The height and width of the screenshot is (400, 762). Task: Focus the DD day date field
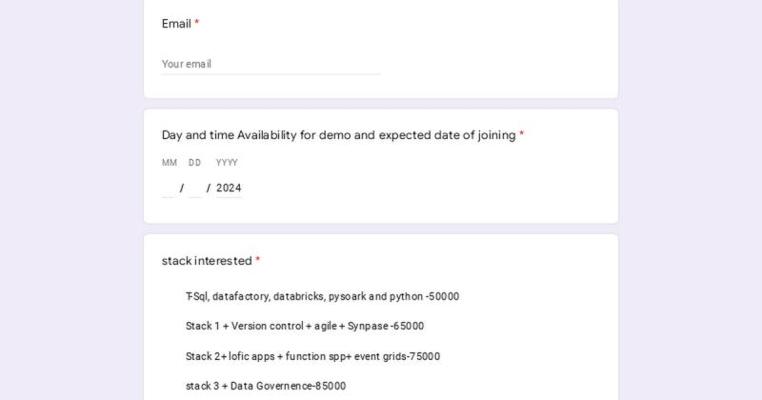pos(195,188)
